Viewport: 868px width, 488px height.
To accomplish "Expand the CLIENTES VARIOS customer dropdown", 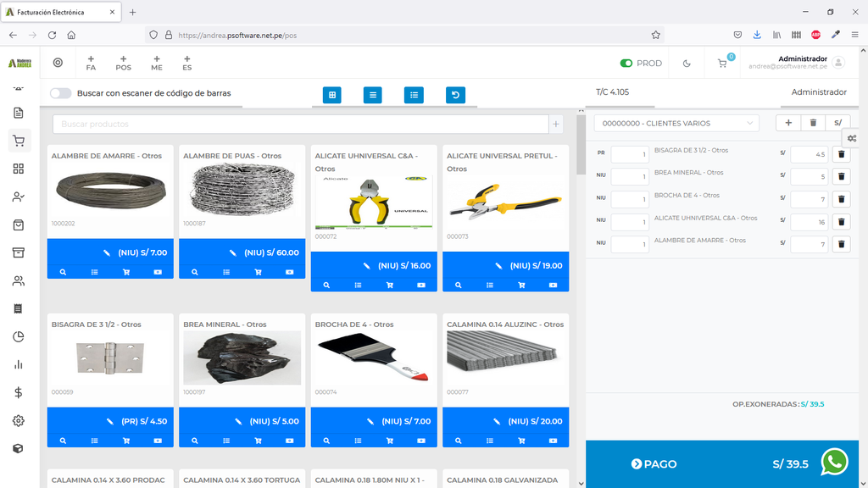I will (x=676, y=124).
